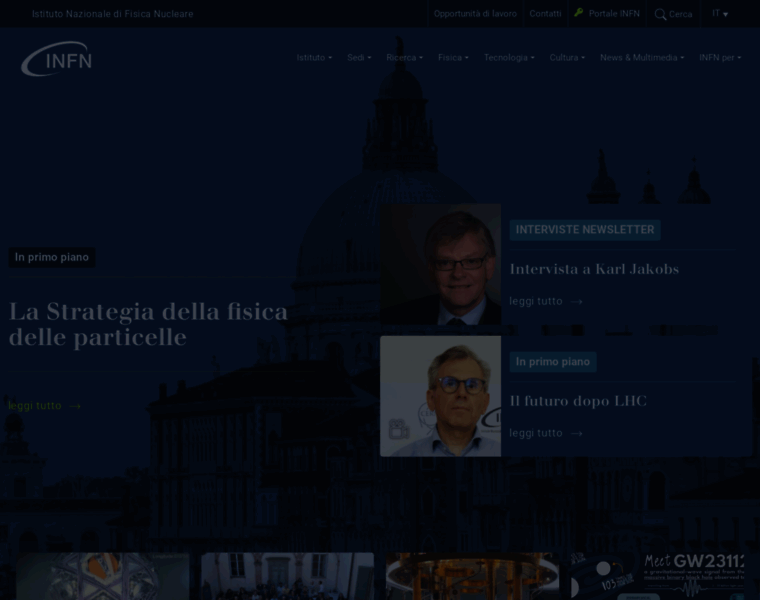The width and height of the screenshot is (760, 600).
Task: Open Opportunità di lavoro link
Action: [475, 14]
